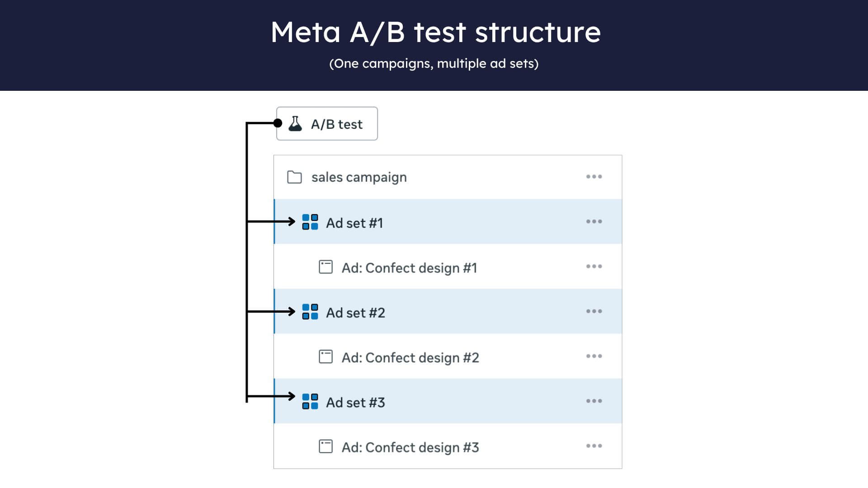Open the three-dot menu for Ad set #3
The height and width of the screenshot is (488, 868).
(x=594, y=401)
